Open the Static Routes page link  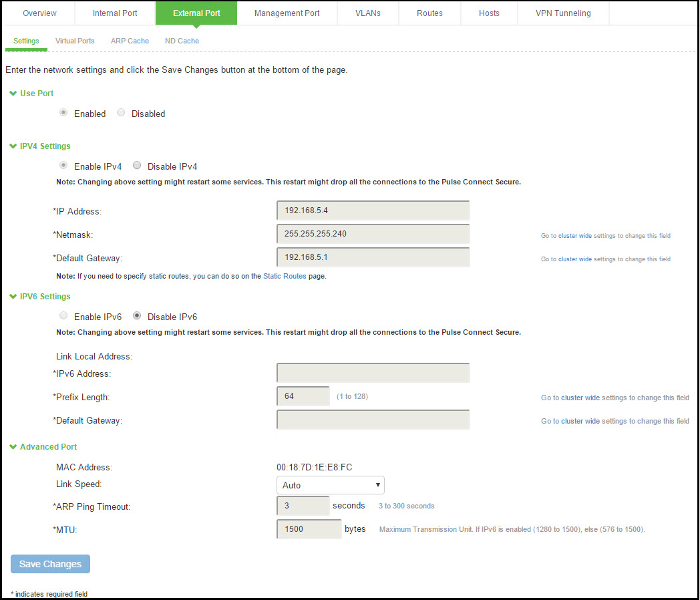pos(285,276)
